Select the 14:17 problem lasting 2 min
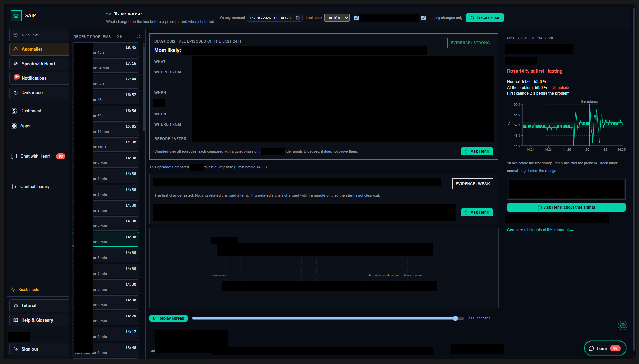Viewport: 639px width, 364px height. [x=106, y=334]
